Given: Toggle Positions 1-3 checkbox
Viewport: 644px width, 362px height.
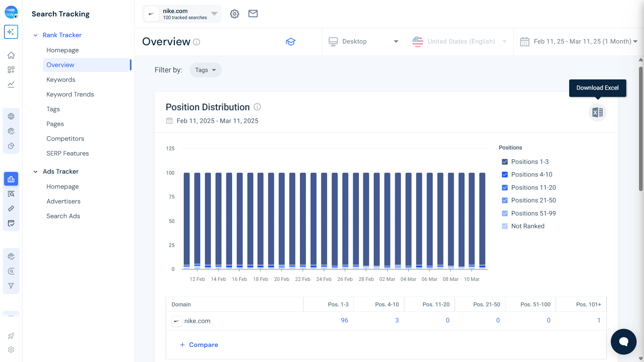Looking at the screenshot, I should pyautogui.click(x=505, y=162).
